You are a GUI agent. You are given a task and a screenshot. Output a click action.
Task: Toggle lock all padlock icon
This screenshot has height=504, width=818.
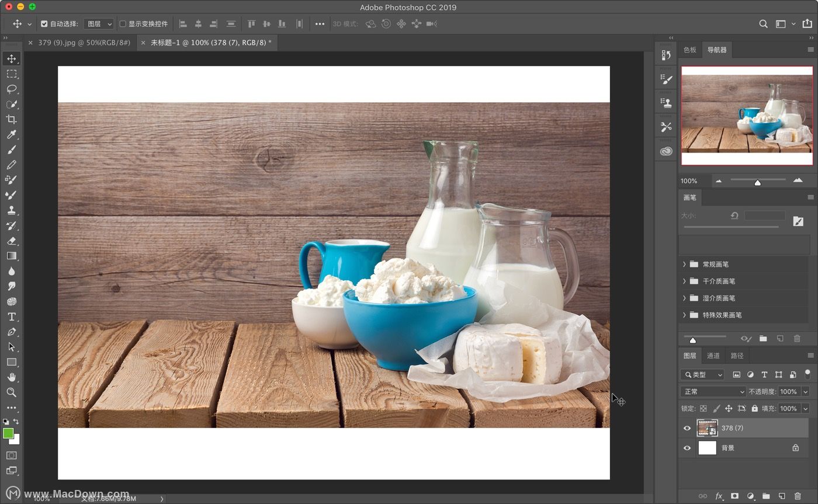[x=754, y=409]
